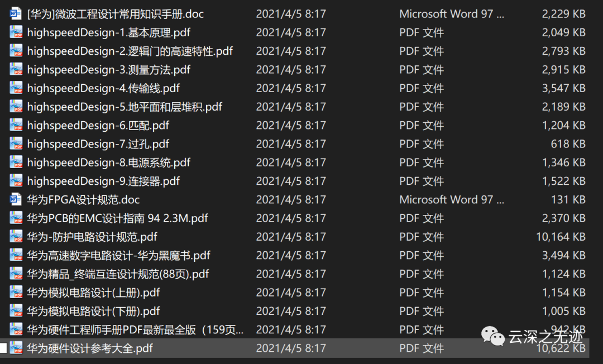
Task: Click the PDF icon of highspeedDesign-8.电源系统.pdf
Action: click(16, 162)
